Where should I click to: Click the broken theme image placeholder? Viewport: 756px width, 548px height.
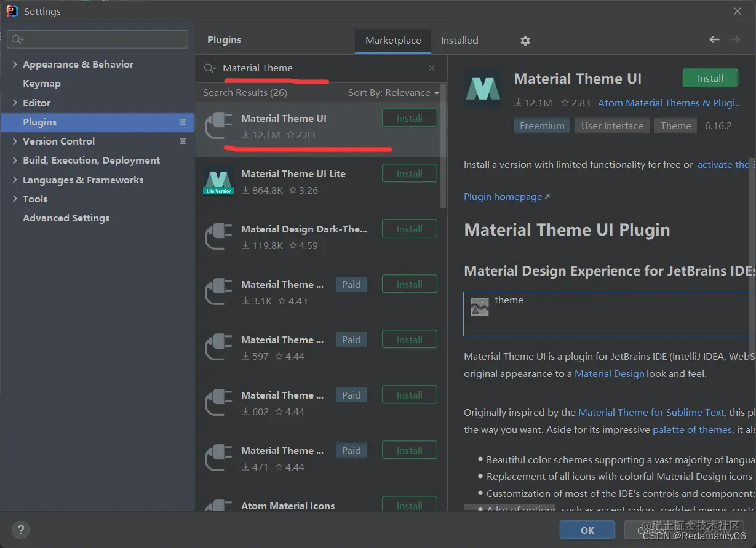pyautogui.click(x=480, y=307)
